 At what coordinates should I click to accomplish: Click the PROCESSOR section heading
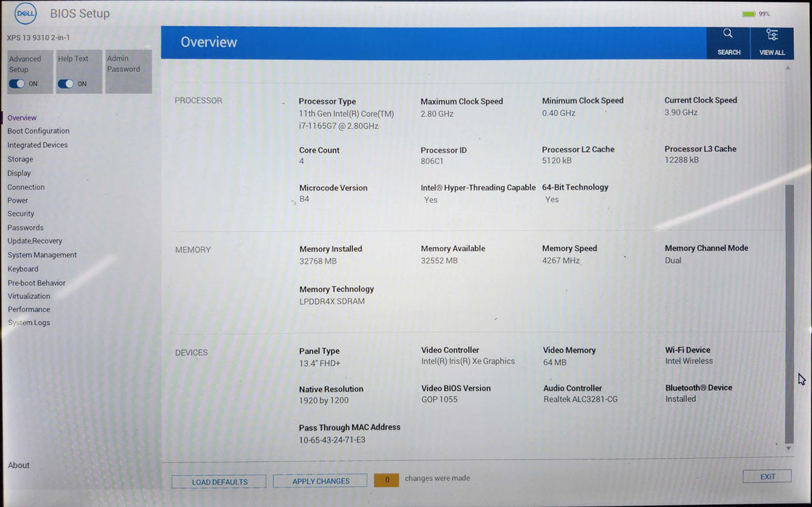(198, 101)
